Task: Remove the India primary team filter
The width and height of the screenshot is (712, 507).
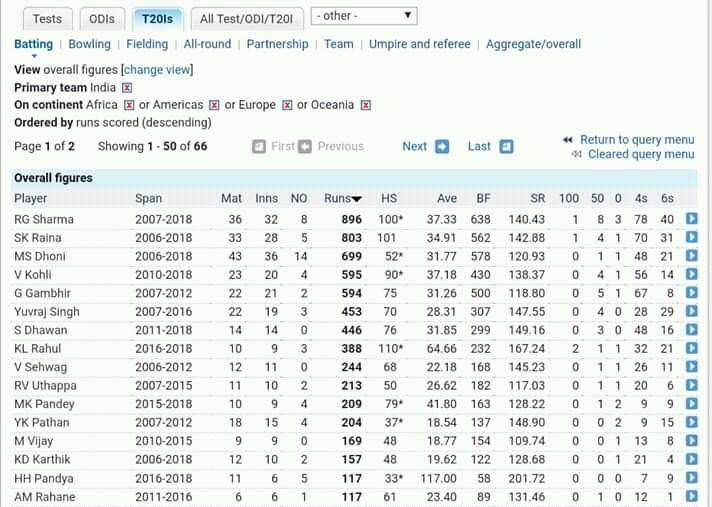Action: click(127, 88)
